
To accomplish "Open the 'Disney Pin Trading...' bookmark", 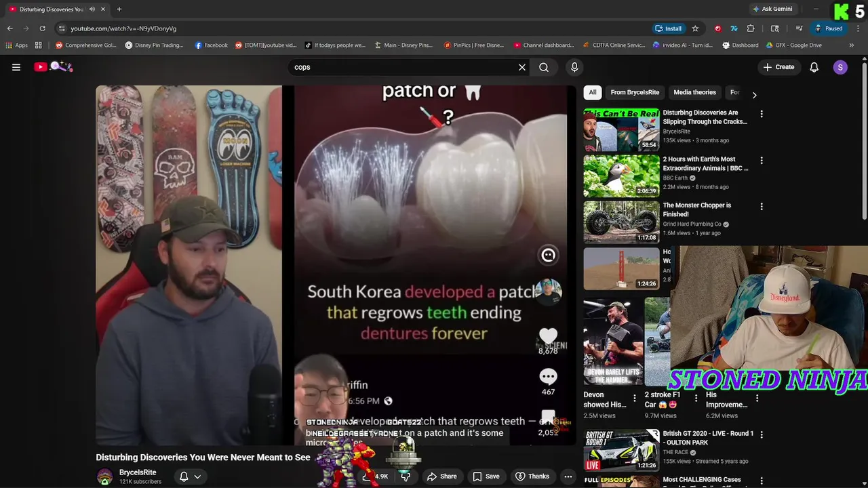I will [154, 45].
